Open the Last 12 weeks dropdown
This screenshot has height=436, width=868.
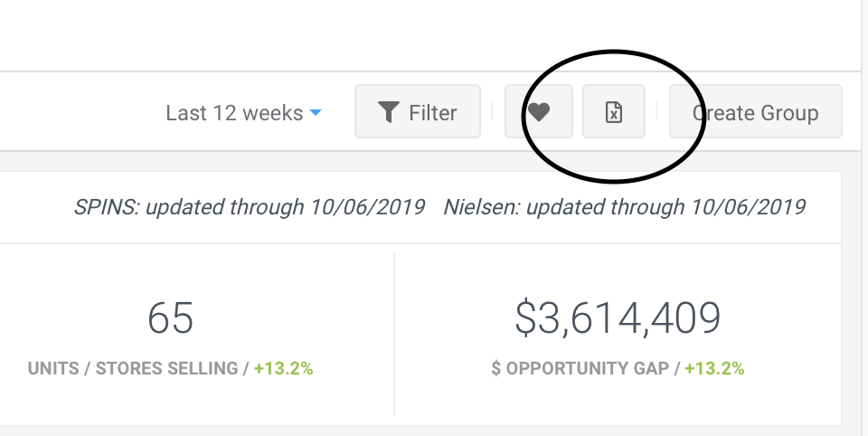click(x=243, y=113)
